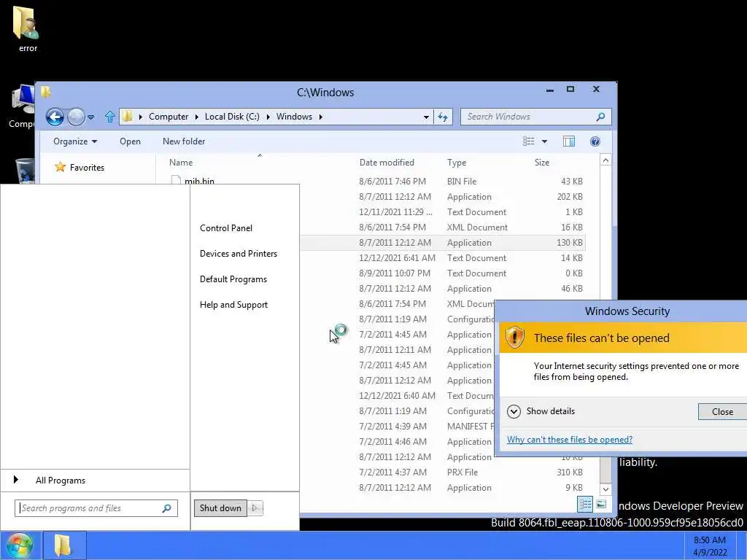
Task: Click the taskbar clock
Action: point(709,546)
